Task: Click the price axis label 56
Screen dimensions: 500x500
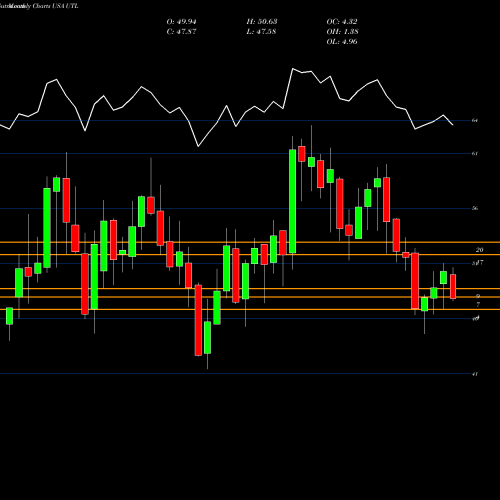Action: [475, 208]
